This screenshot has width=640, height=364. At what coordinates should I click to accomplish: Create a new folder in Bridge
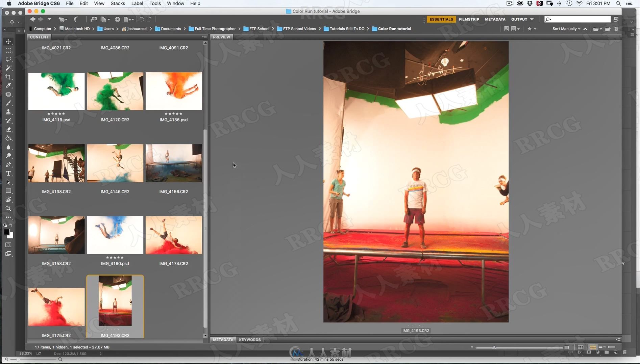pos(608,29)
